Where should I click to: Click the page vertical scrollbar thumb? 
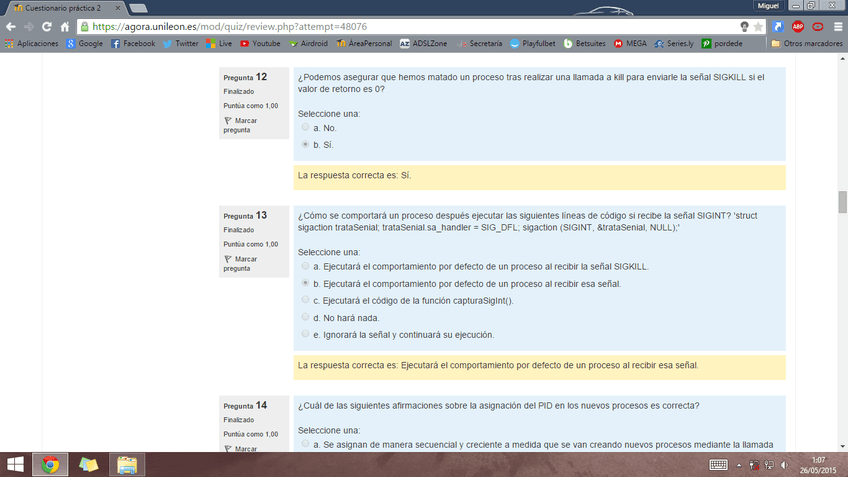pyautogui.click(x=843, y=202)
